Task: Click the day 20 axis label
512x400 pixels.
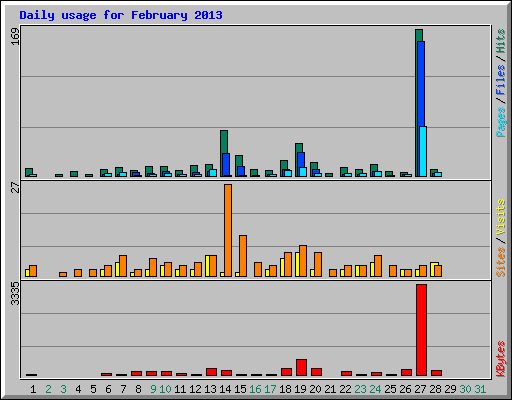Action: [315, 389]
